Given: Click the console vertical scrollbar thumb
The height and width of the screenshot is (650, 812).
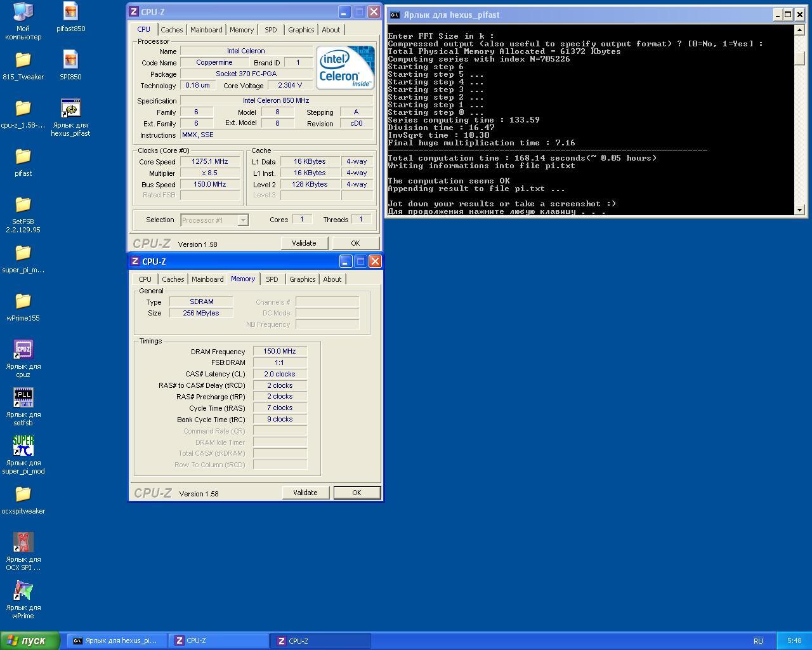Looking at the screenshot, I should tap(799, 58).
